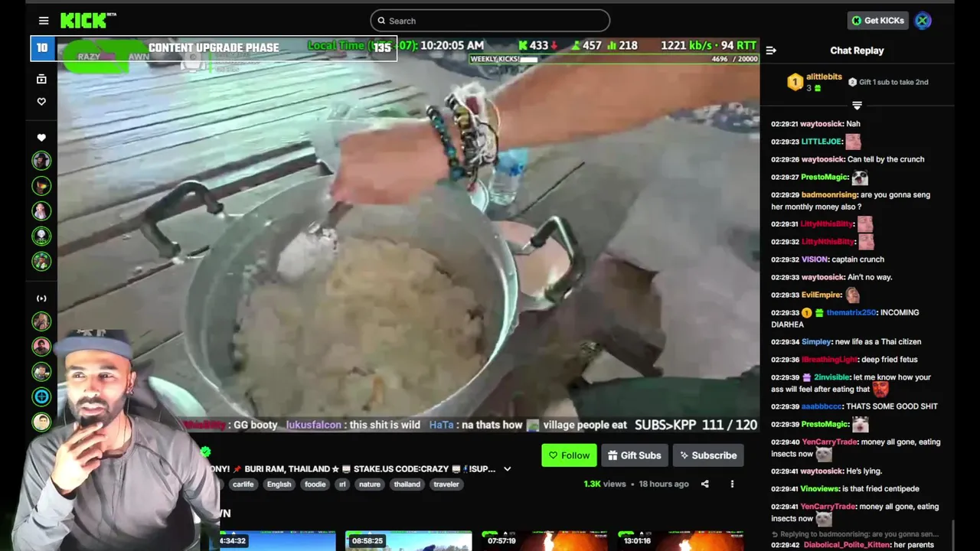Click the Vinoviews username in chat
The height and width of the screenshot is (551, 980).
tap(820, 489)
